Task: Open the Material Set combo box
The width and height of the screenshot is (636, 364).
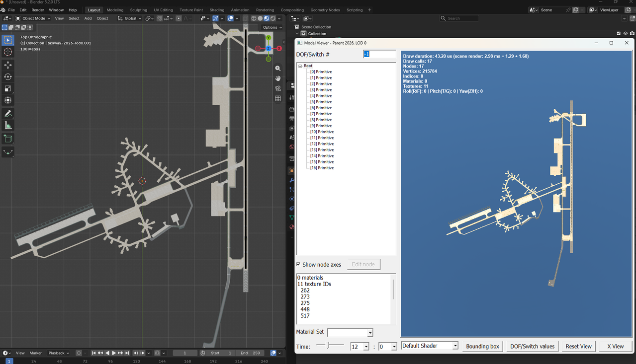Action: 350,333
